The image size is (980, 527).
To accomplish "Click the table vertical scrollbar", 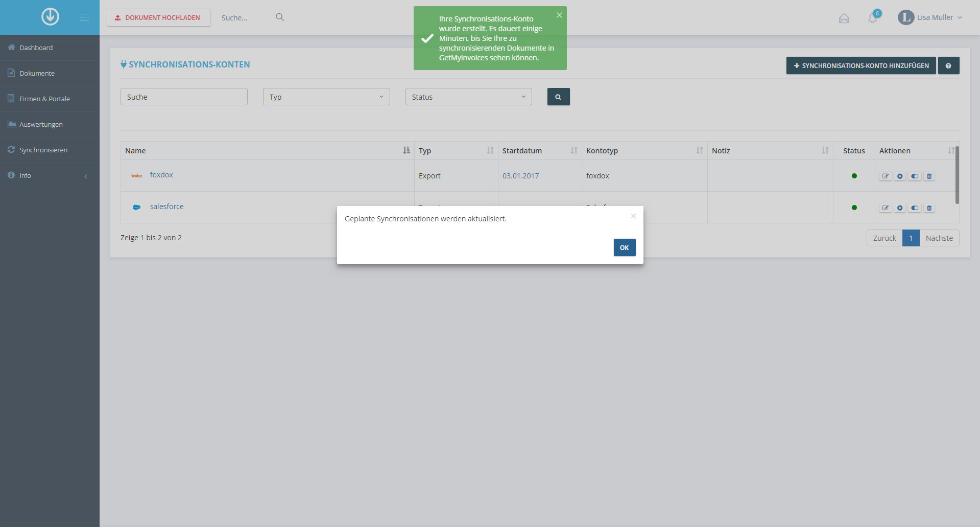I will 957,175.
